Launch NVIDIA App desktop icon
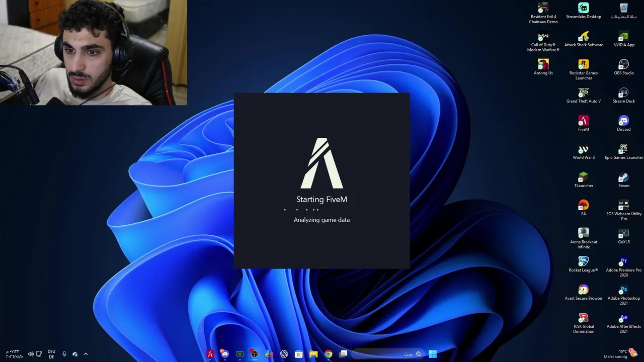Screen dimensions: 644x362 [x=623, y=39]
